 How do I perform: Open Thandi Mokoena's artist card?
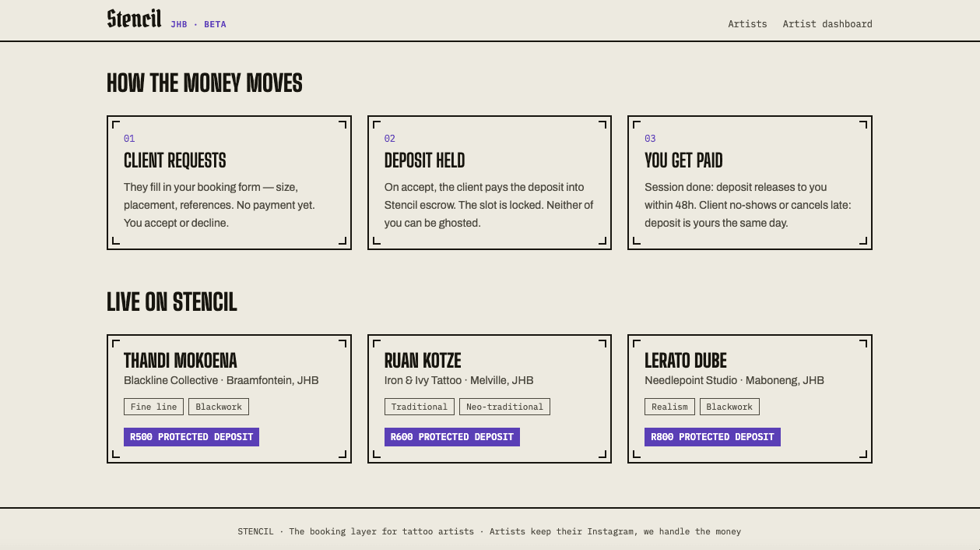[229, 399]
